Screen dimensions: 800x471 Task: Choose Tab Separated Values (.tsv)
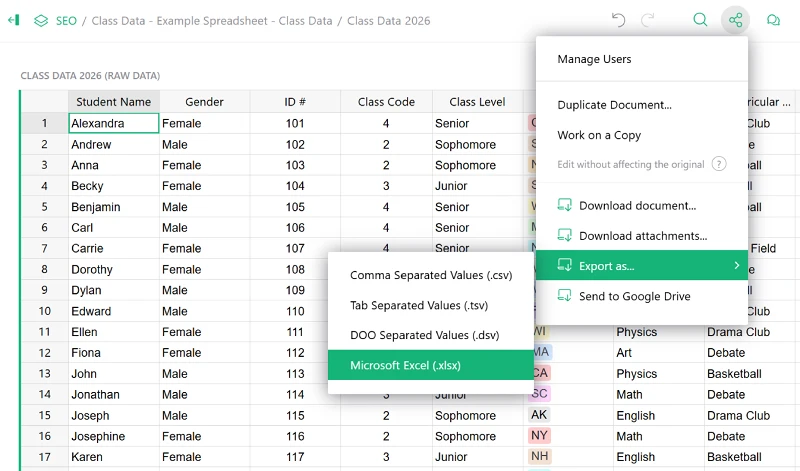click(416, 305)
